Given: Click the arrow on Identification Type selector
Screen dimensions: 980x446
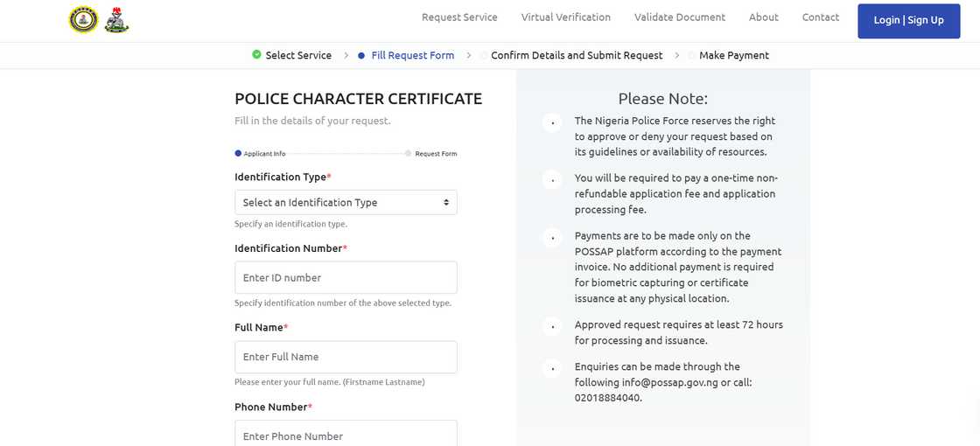Looking at the screenshot, I should click(x=445, y=202).
